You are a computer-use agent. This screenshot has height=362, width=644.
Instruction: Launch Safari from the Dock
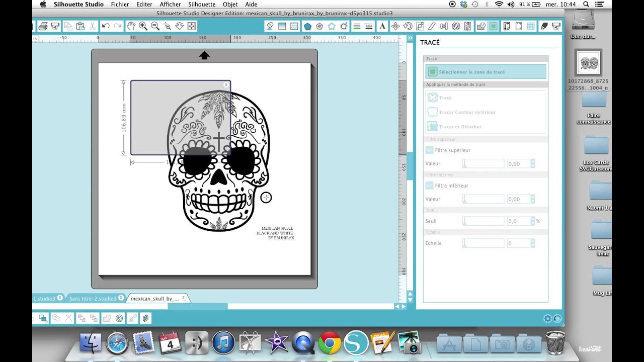click(x=117, y=343)
